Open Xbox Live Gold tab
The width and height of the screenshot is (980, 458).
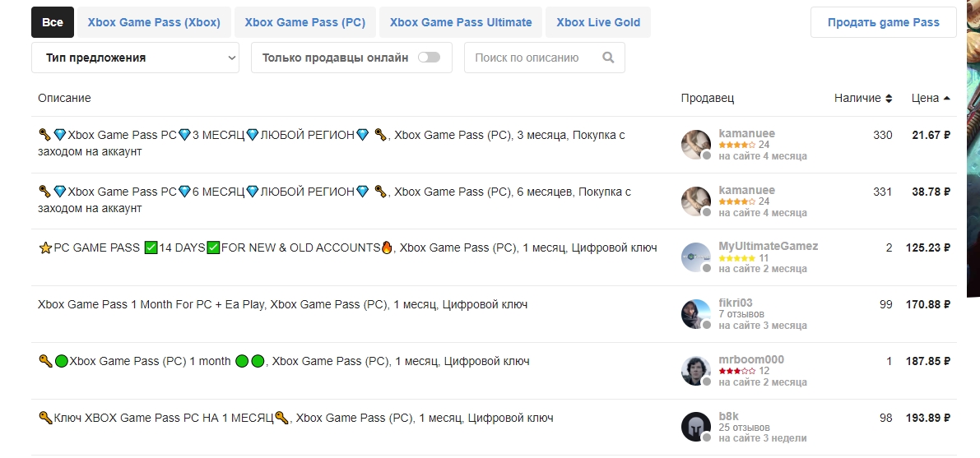click(598, 22)
